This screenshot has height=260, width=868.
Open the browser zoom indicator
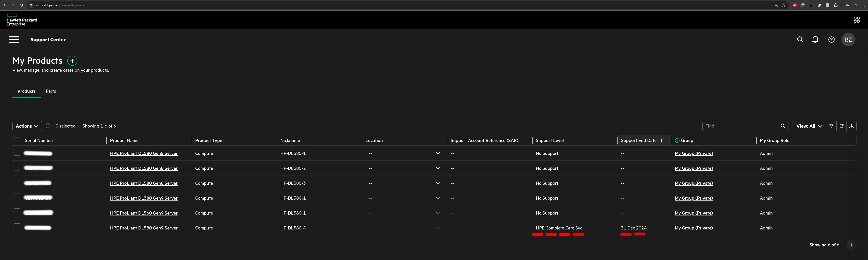pyautogui.click(x=776, y=5)
